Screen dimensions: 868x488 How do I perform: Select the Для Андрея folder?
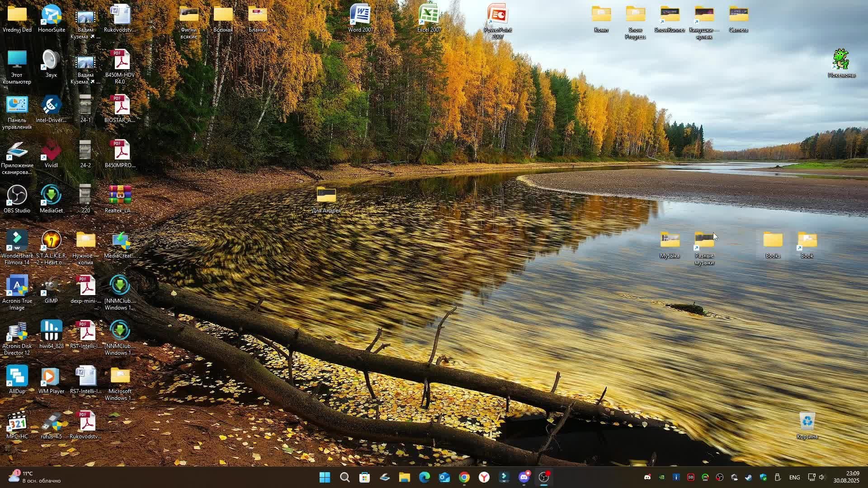[x=326, y=196]
